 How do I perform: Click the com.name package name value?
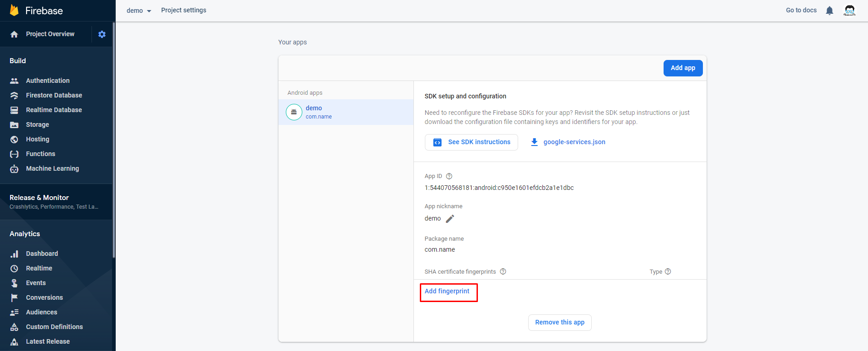pyautogui.click(x=439, y=249)
